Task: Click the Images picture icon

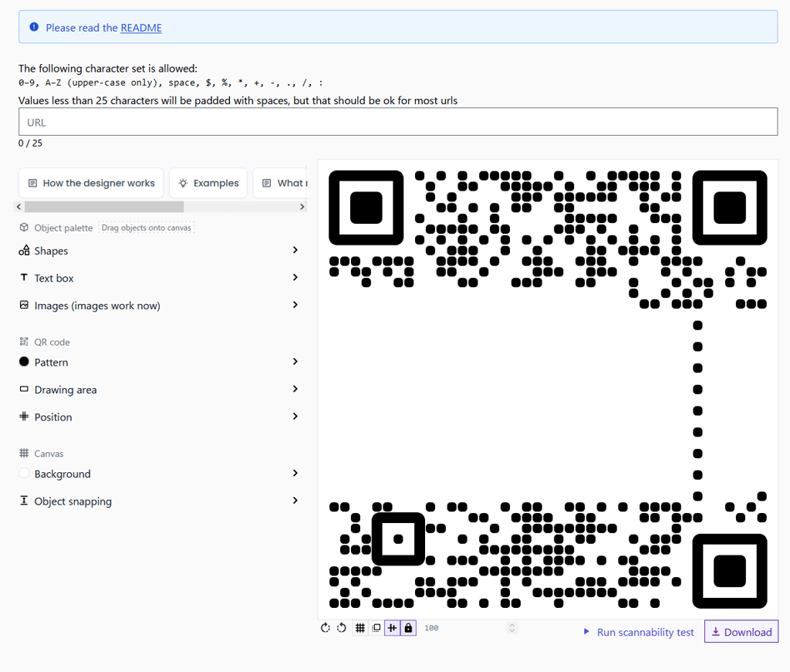Action: [24, 306]
